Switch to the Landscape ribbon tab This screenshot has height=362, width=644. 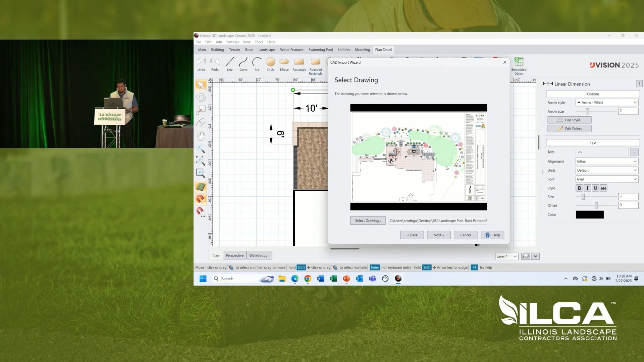[x=266, y=50]
